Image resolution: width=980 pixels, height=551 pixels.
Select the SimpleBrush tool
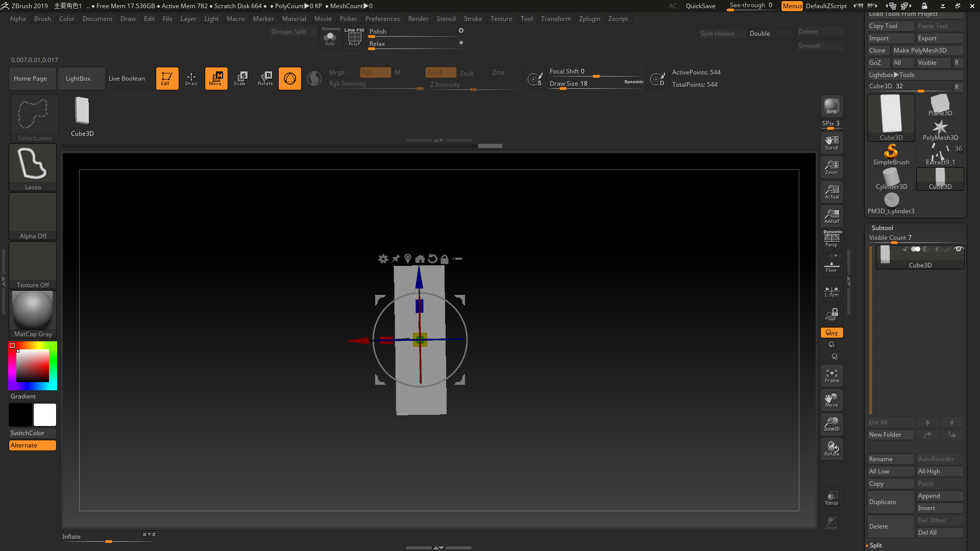tap(891, 155)
